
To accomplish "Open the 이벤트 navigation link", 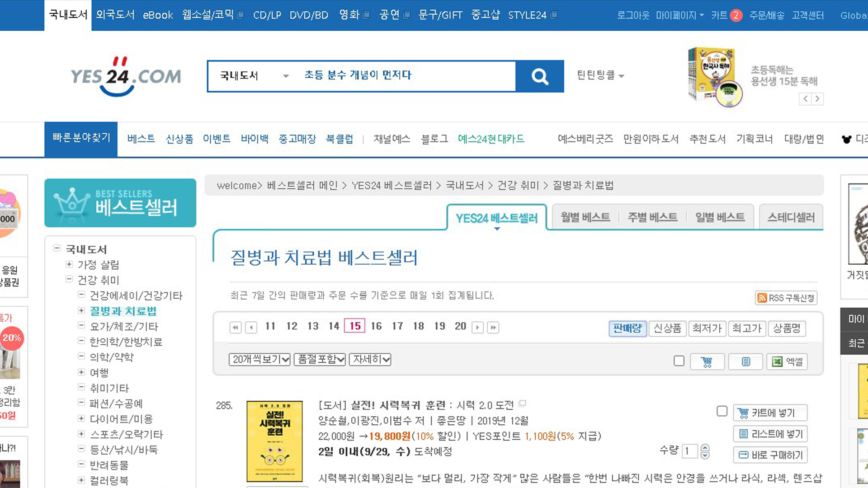I will tap(217, 139).
